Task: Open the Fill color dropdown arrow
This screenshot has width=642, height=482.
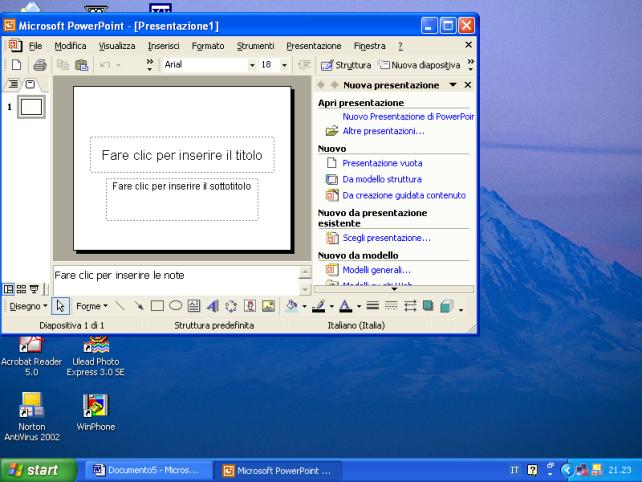Action: pyautogui.click(x=304, y=306)
